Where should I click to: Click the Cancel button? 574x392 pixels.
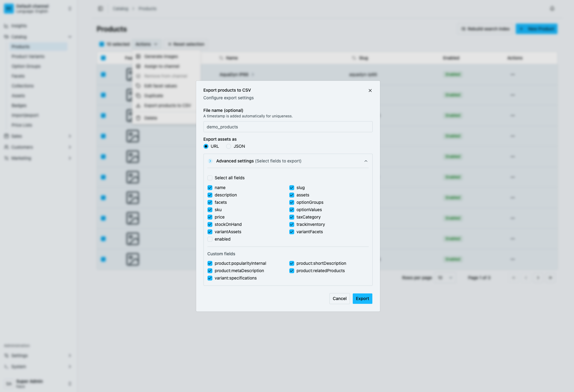[340, 299]
